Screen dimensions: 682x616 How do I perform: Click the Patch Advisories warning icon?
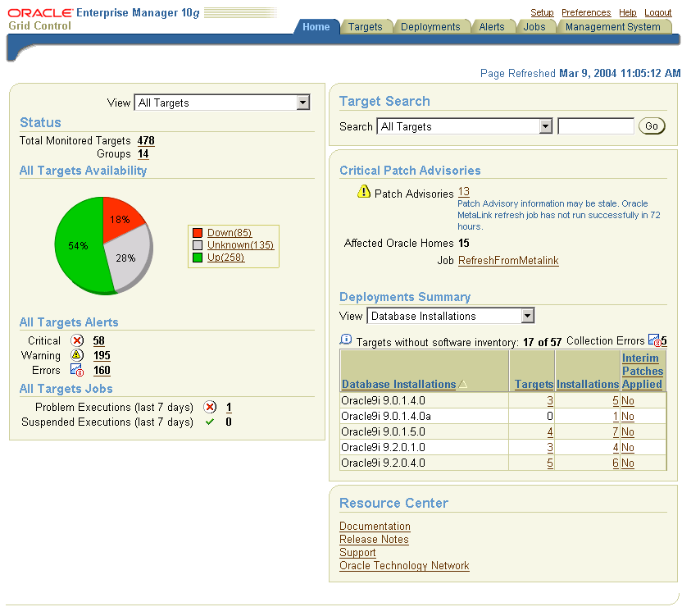(366, 191)
